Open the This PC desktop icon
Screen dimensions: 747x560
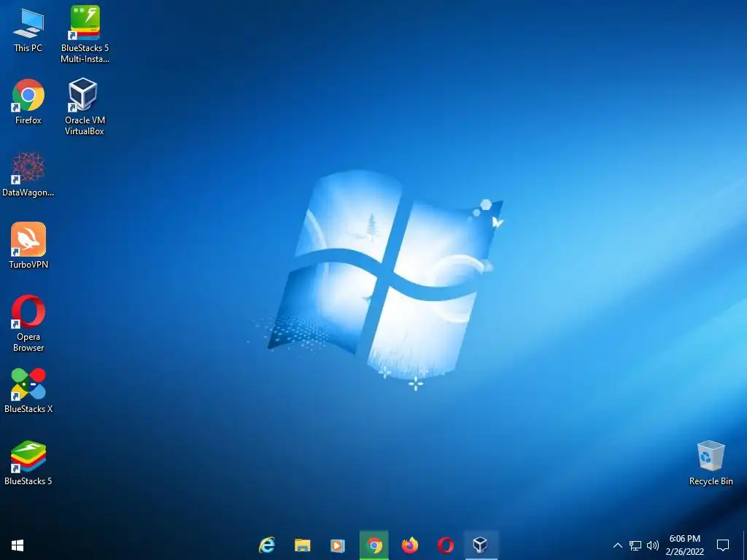[28, 31]
